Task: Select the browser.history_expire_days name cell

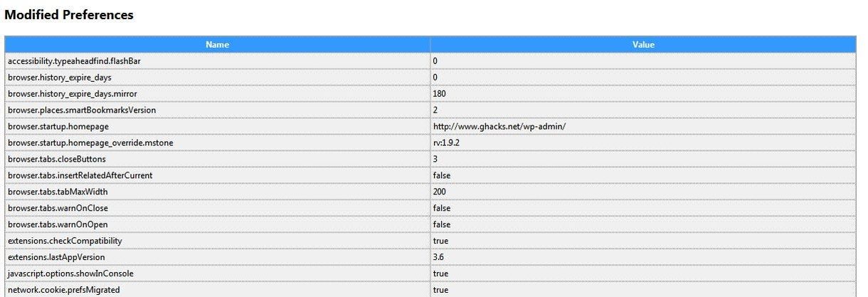Action: 217,78
